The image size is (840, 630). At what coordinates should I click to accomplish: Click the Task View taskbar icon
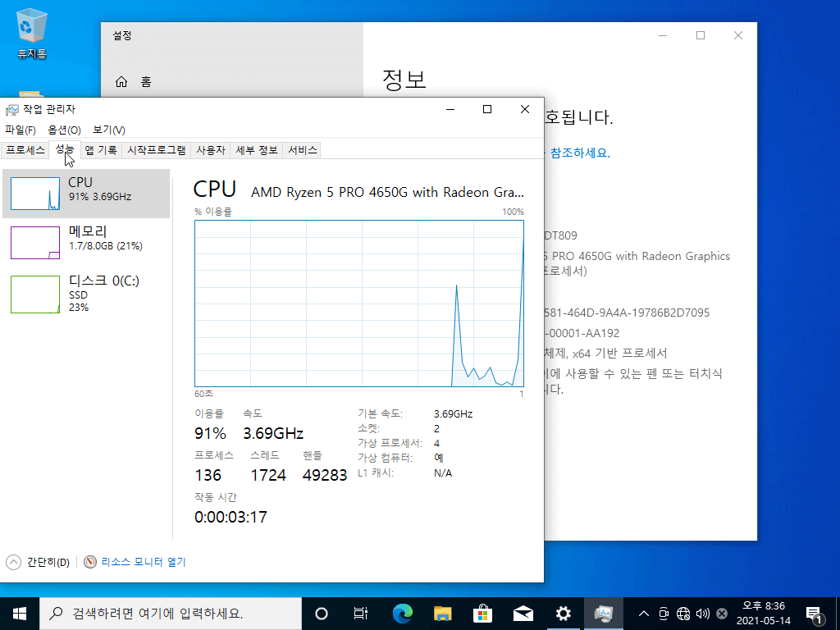tap(361, 614)
